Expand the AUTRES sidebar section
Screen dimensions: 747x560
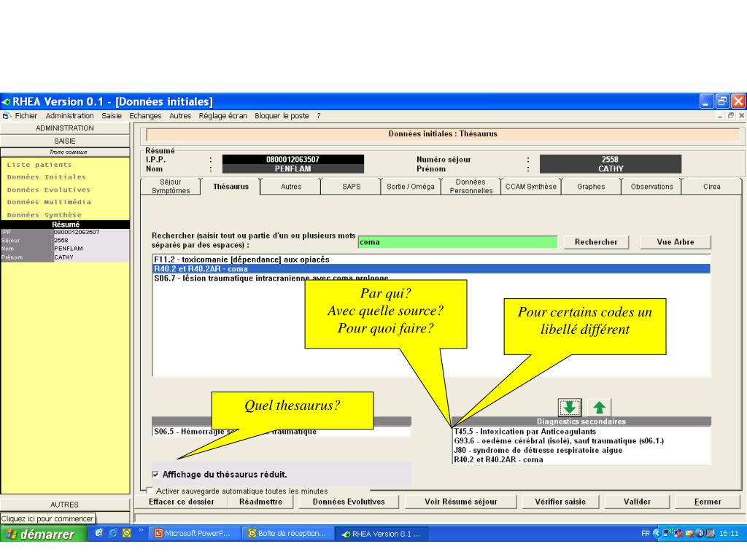point(65,505)
